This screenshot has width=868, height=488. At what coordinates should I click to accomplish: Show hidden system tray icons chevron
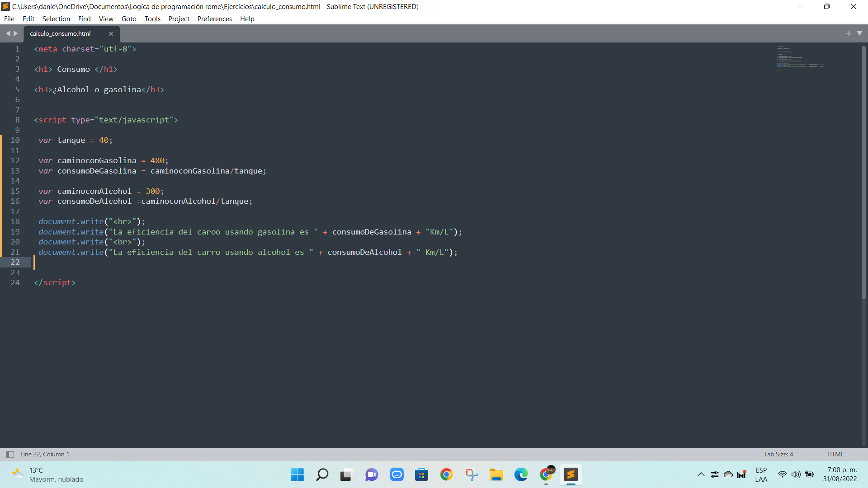click(701, 475)
